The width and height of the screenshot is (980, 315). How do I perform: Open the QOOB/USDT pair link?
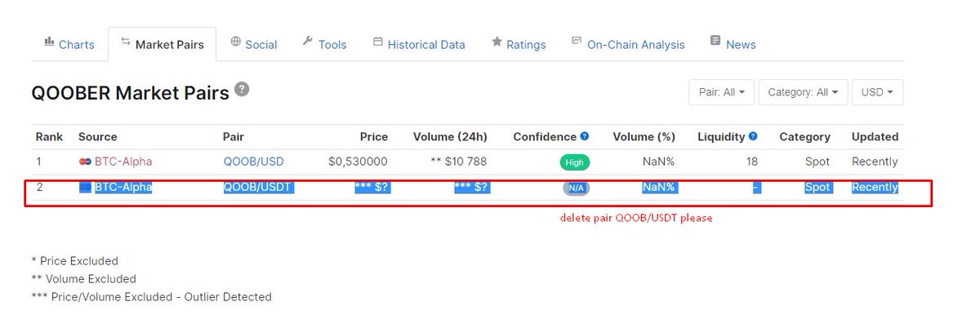coord(258,188)
